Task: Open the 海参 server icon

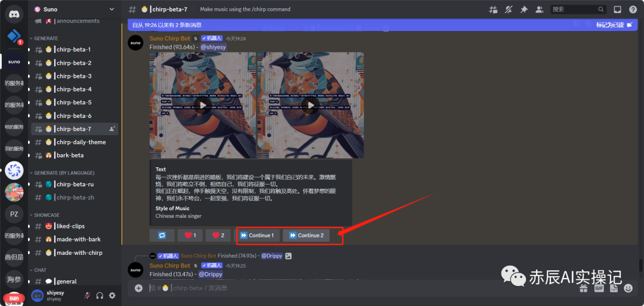Action: pos(14,279)
